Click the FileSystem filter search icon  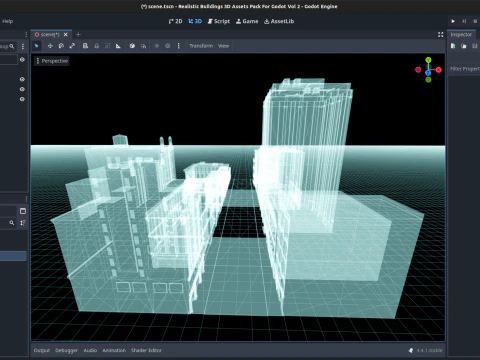click(x=12, y=223)
